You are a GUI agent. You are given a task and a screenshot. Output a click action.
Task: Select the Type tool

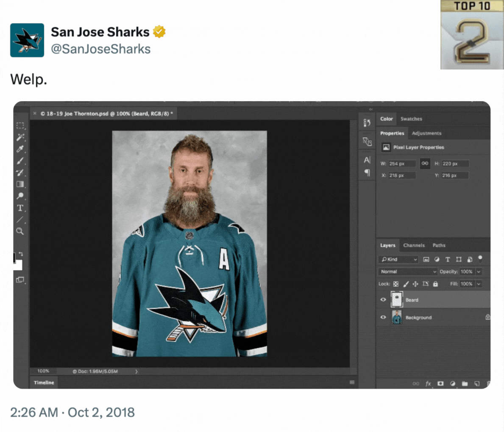(x=20, y=208)
